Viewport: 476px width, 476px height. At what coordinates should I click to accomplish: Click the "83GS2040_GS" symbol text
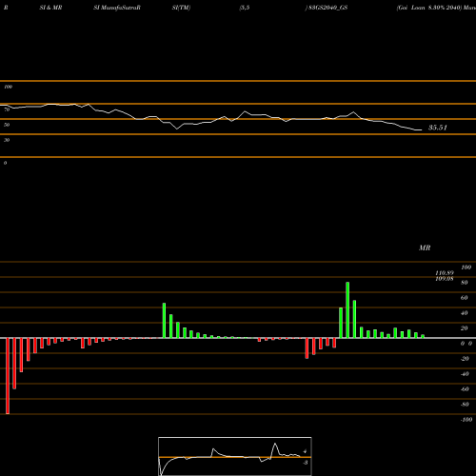[327, 8]
